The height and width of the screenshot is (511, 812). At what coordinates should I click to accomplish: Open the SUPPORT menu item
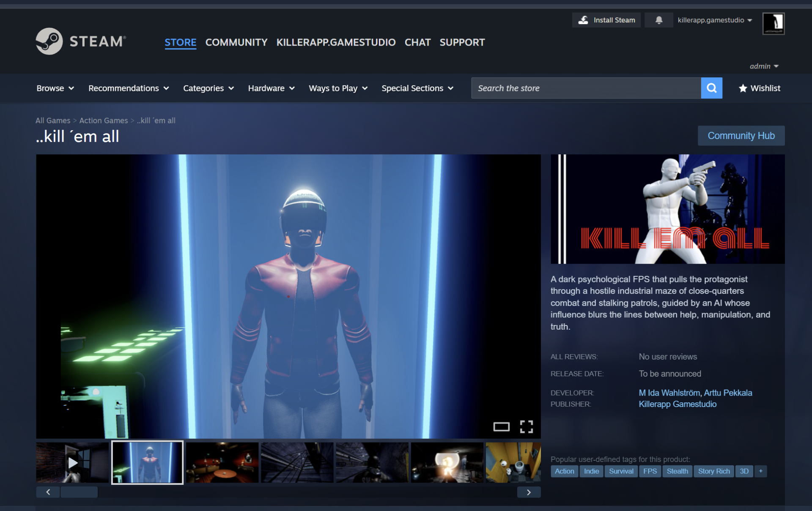click(462, 42)
